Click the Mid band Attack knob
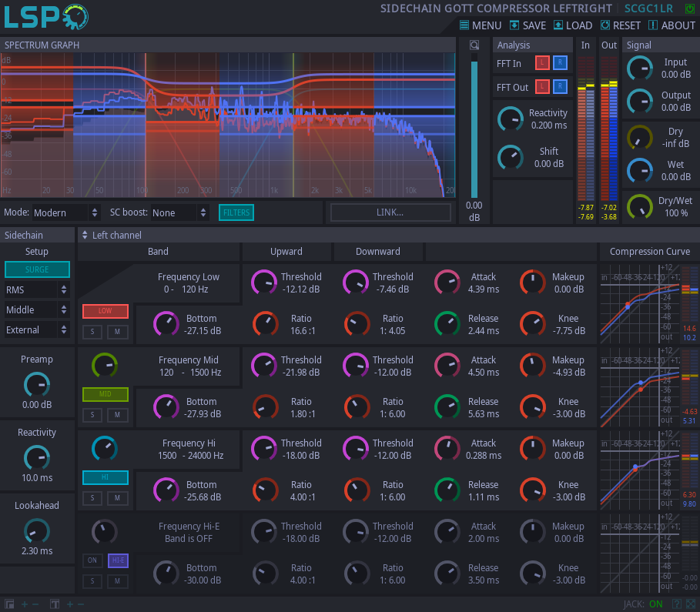The height and width of the screenshot is (612, 700). pyautogui.click(x=447, y=366)
